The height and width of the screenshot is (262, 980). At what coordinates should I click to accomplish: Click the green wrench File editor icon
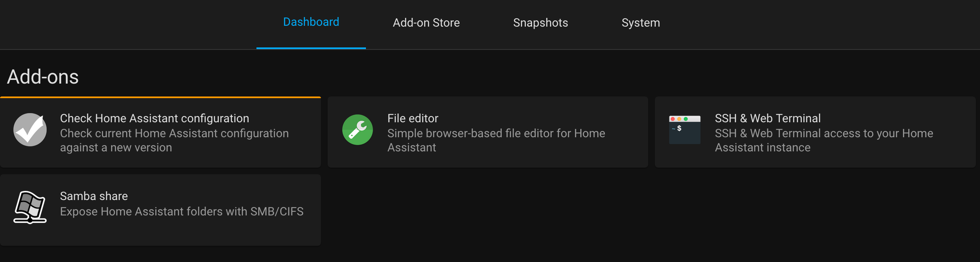pos(357,130)
